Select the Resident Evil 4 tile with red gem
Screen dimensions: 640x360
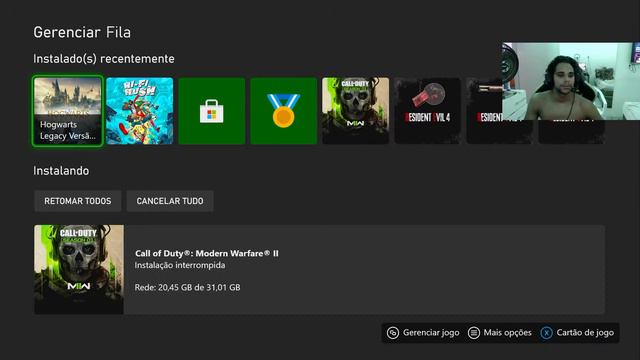tap(427, 111)
